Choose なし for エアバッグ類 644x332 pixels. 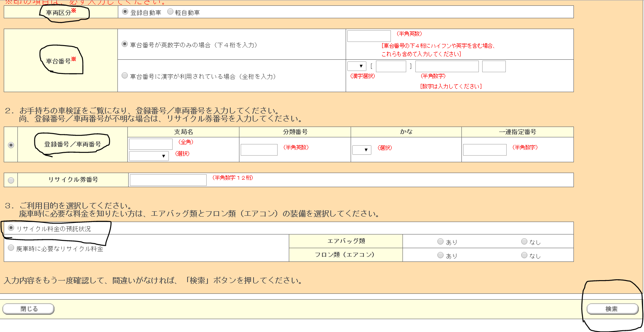(524, 242)
